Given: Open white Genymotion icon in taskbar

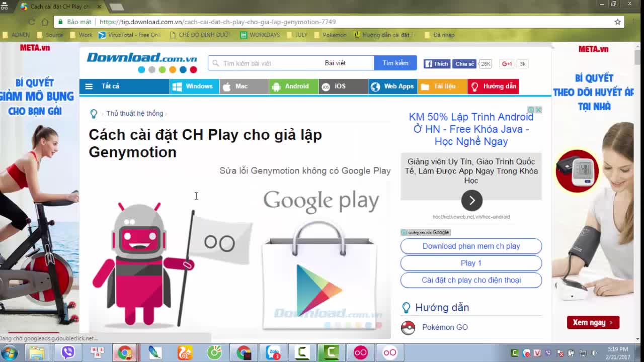Looking at the screenshot, I should tap(390, 353).
